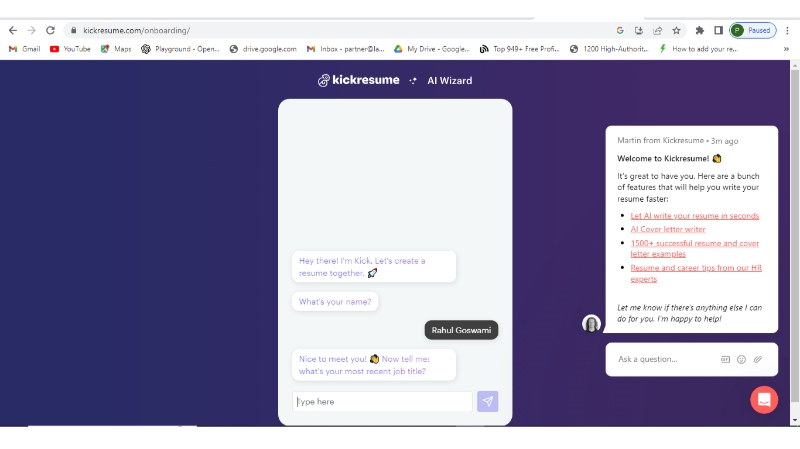
Task: Toggle the red chat launcher bubble
Action: pyautogui.click(x=764, y=399)
